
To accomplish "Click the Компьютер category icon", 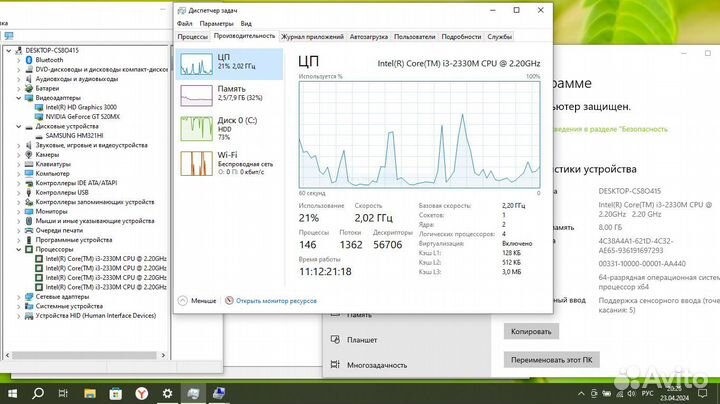I will pyautogui.click(x=29, y=174).
